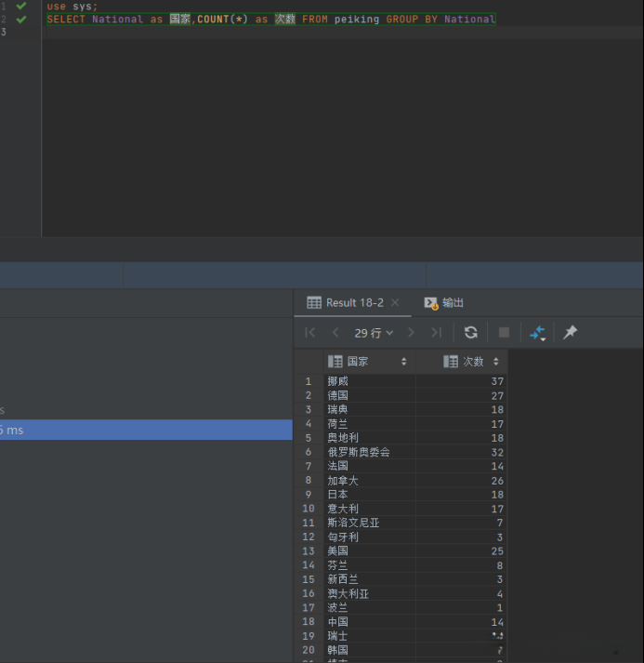The width and height of the screenshot is (644, 663).
Task: Select the 俄罗斯奥委会 cell
Action: (x=368, y=452)
